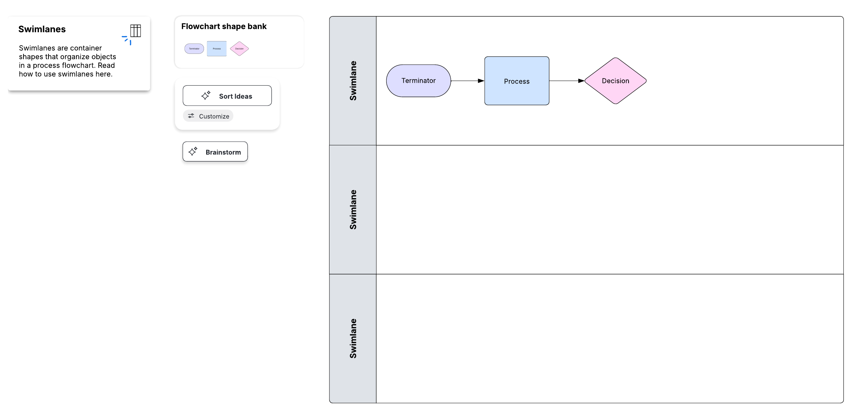Viewport: 868px width, 419px height.
Task: Select the small Terminator shape in shape bank
Action: (194, 48)
